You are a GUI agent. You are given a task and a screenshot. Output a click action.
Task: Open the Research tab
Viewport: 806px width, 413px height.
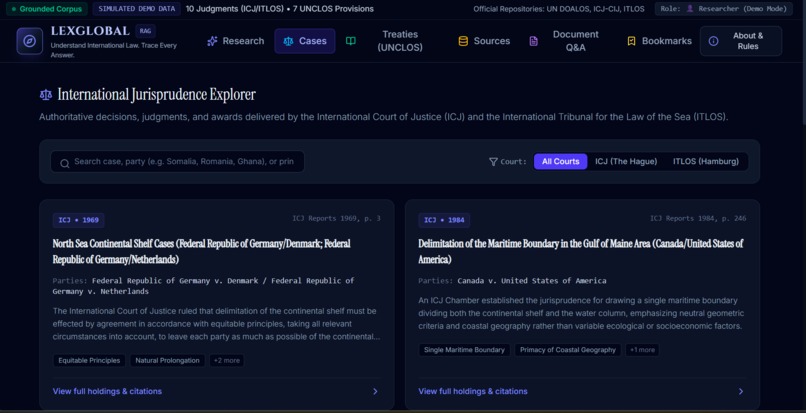(x=236, y=41)
